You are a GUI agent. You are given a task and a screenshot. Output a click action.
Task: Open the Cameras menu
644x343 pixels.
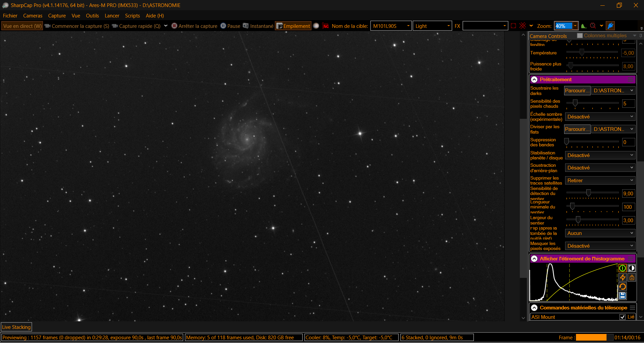[x=33, y=16]
